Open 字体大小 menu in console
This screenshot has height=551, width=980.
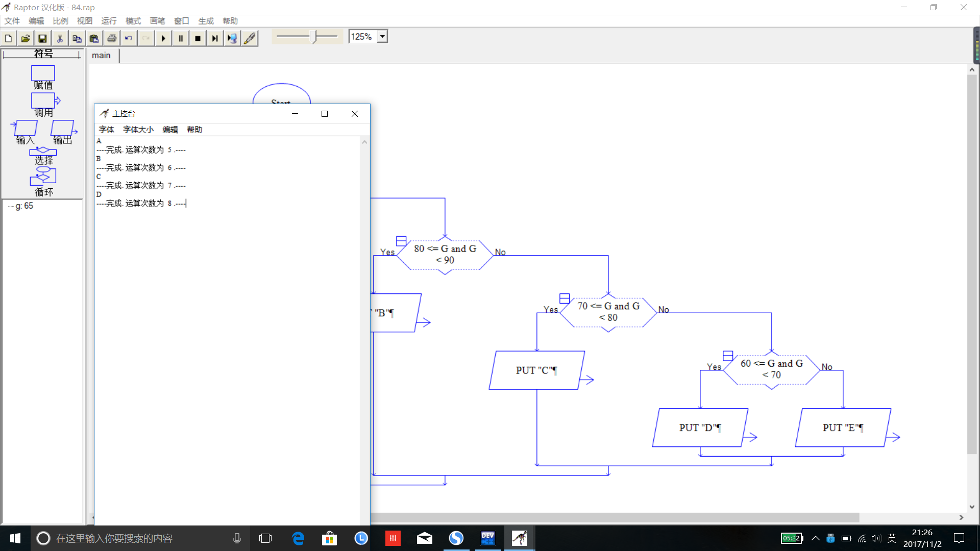point(138,130)
